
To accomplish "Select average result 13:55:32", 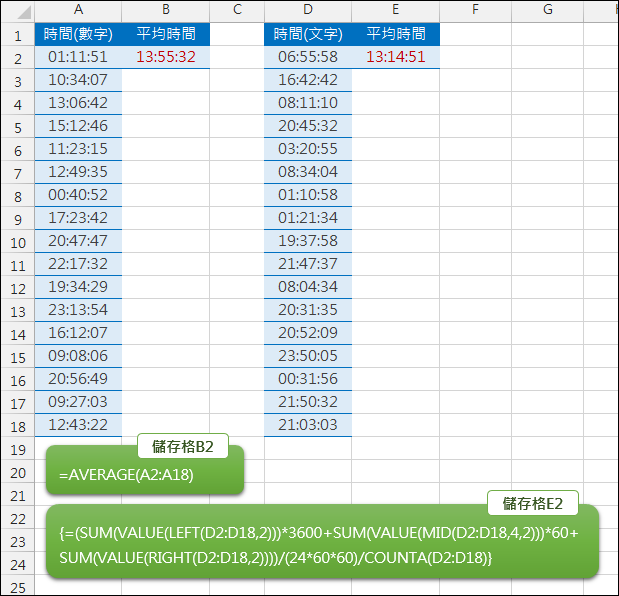I will coord(166,57).
